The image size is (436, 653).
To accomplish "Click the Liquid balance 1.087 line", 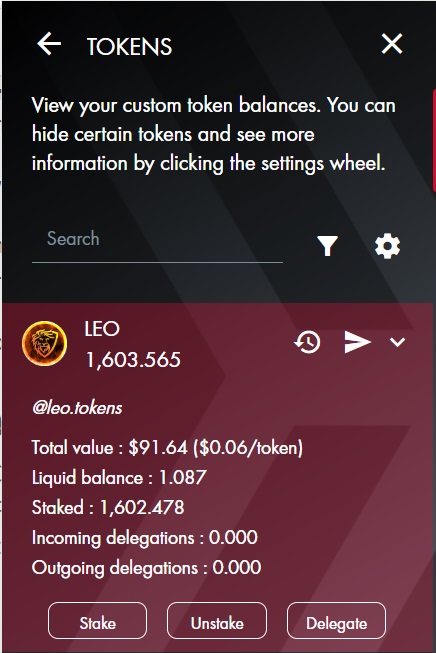I will [x=119, y=478].
